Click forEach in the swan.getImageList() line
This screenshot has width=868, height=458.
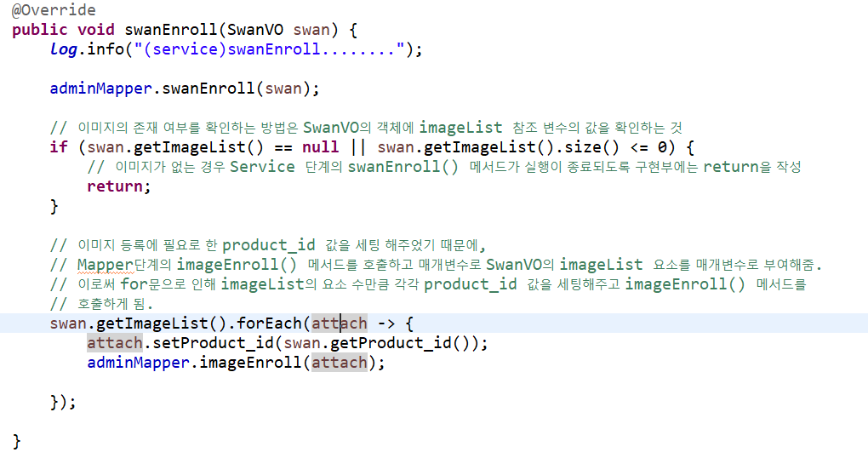(x=269, y=323)
